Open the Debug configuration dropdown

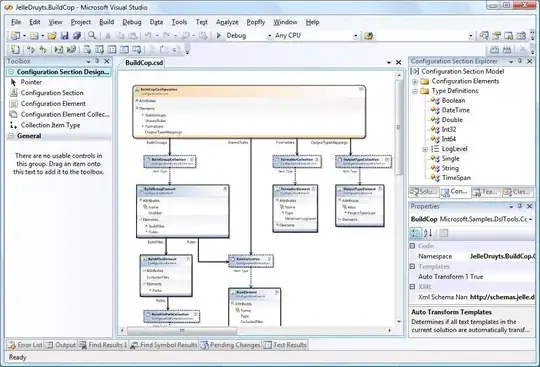pyautogui.click(x=270, y=36)
